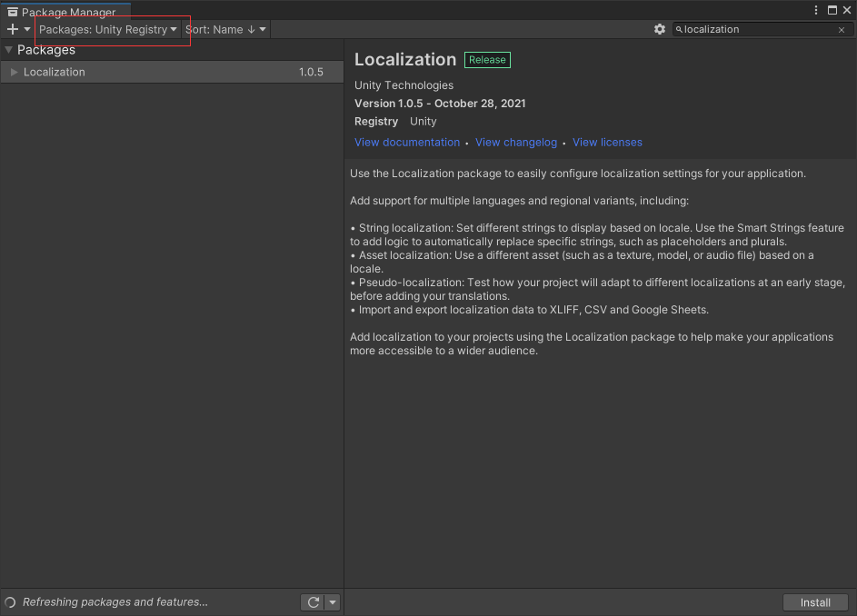Click the Unity Technologies author text
This screenshot has width=857, height=616.
tap(404, 85)
